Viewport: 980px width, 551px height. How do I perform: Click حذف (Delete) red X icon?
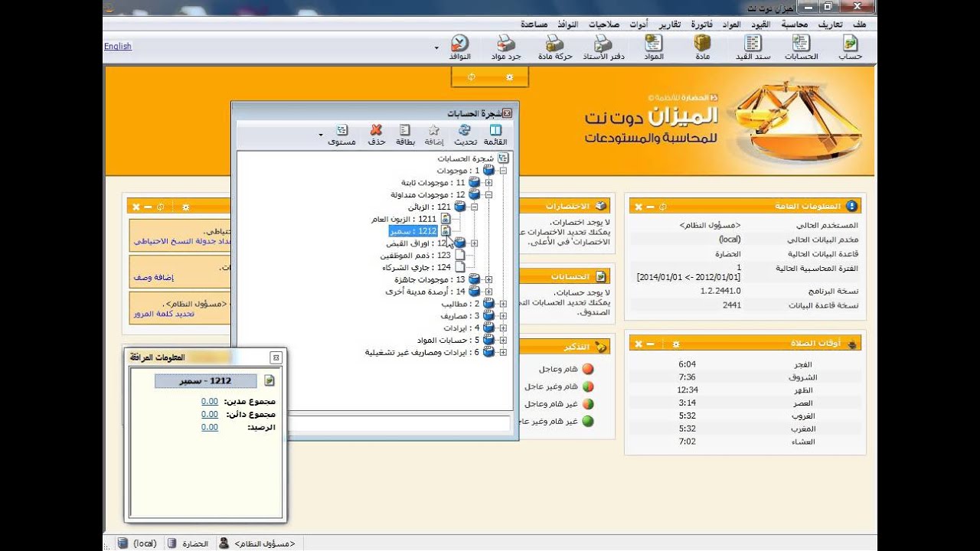[376, 135]
